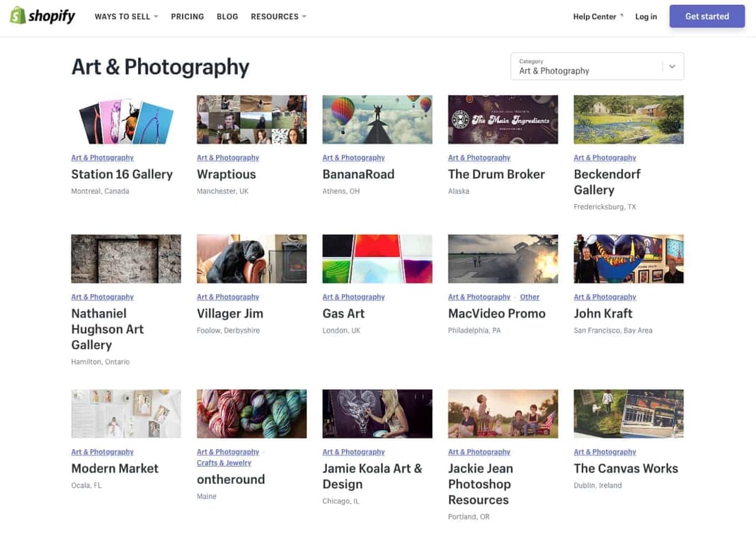The image size is (756, 534).
Task: Expand the Resources dropdown menu
Action: 278,16
